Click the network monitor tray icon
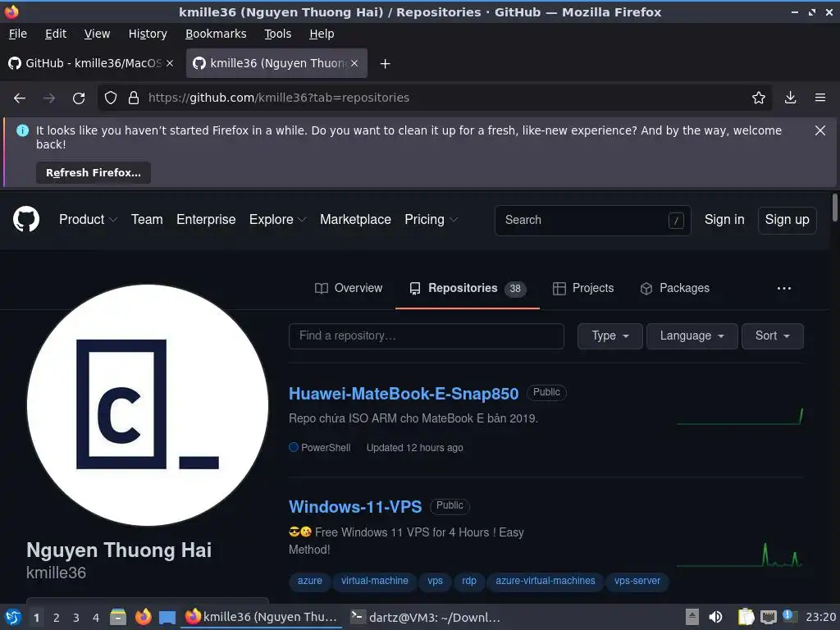This screenshot has width=840, height=630. [x=768, y=617]
